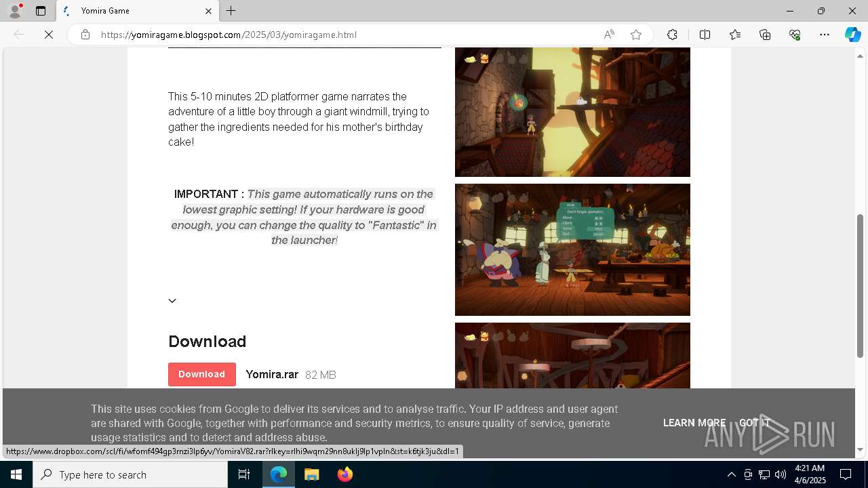This screenshot has height=488, width=868.
Task: Launch Copilot sidebar icon
Action: click(x=852, y=35)
